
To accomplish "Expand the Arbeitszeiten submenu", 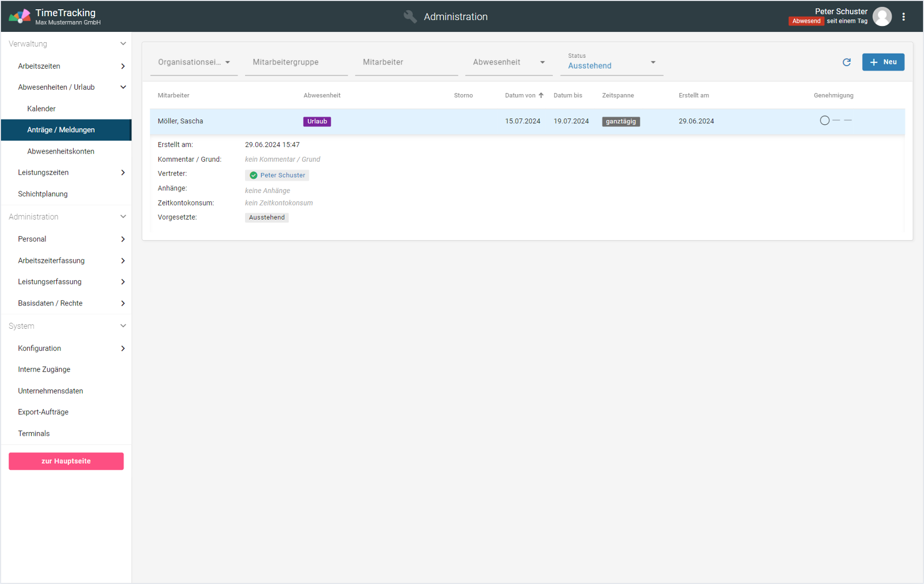I will 123,66.
